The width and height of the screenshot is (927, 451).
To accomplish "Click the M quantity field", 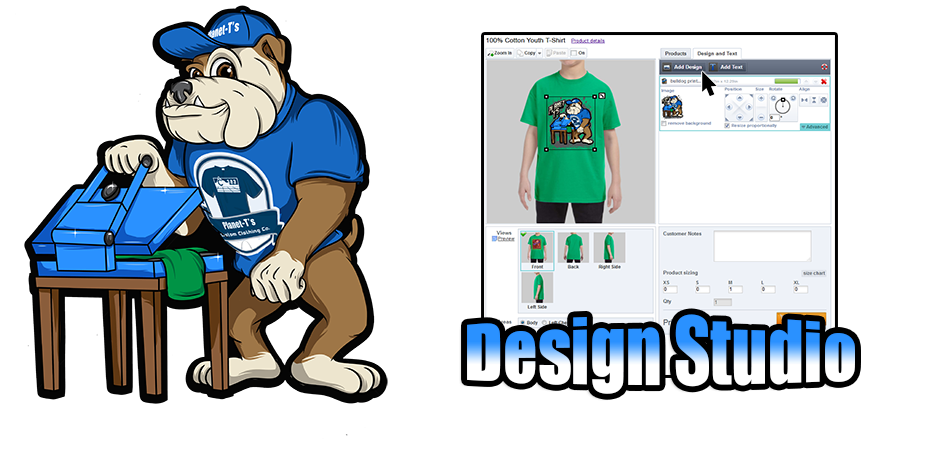I will click(735, 290).
